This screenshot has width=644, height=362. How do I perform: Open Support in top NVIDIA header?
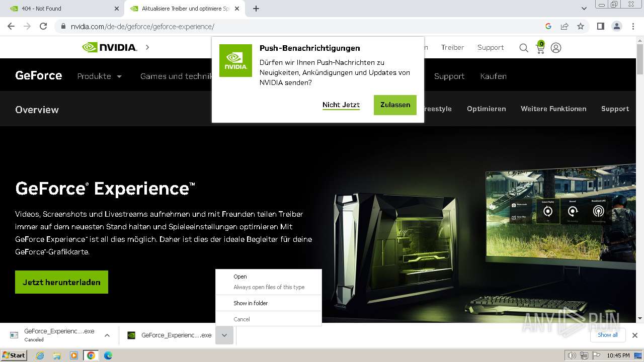tap(491, 47)
